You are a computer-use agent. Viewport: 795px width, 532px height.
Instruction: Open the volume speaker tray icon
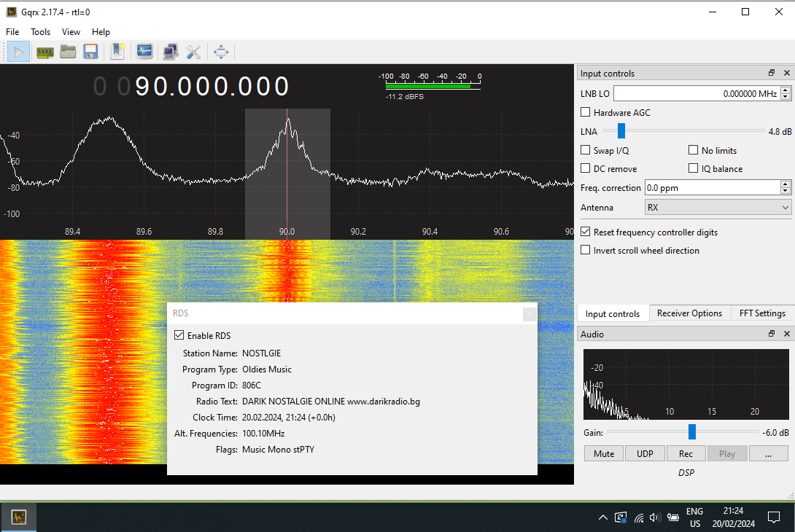click(x=655, y=517)
